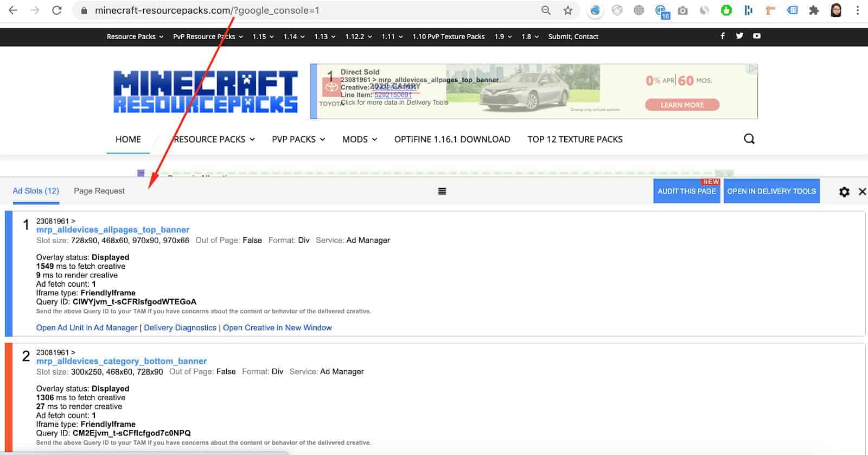Click the browser forward arrow
The width and height of the screenshot is (868, 455).
35,10
